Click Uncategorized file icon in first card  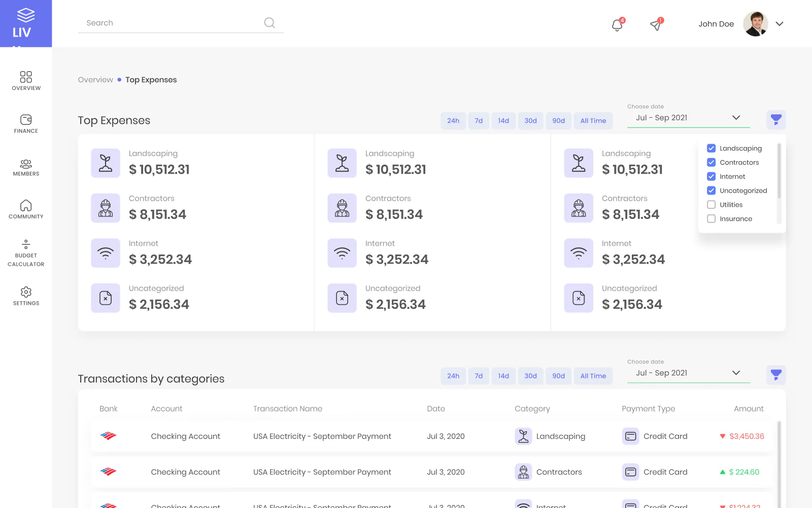tap(106, 298)
